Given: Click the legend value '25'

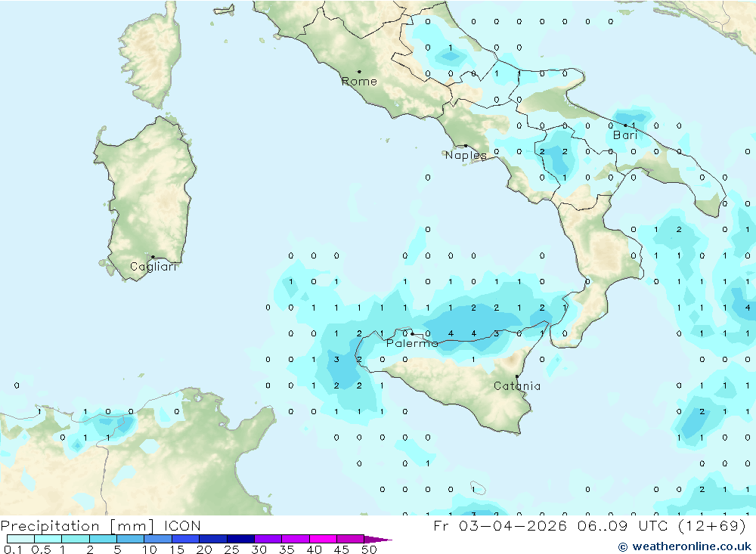Looking at the screenshot, I should [231, 549].
